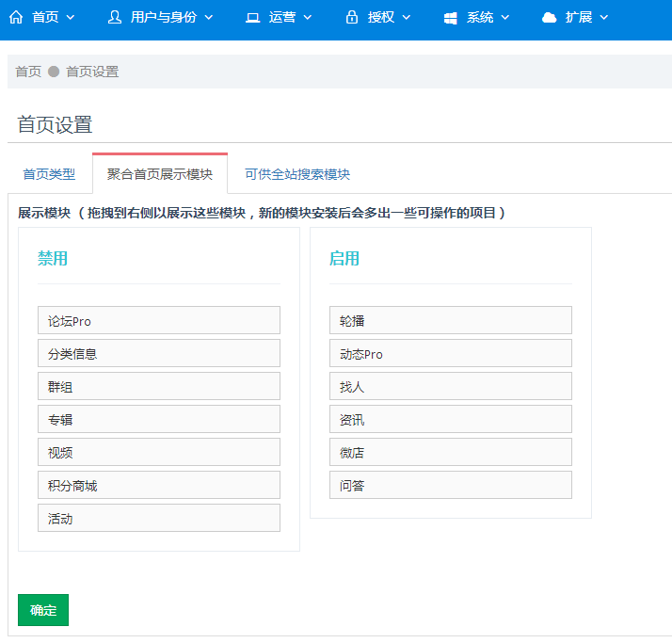Select the 动态Pro enabled module
Image resolution: width=672 pixels, height=643 pixels.
pos(451,353)
